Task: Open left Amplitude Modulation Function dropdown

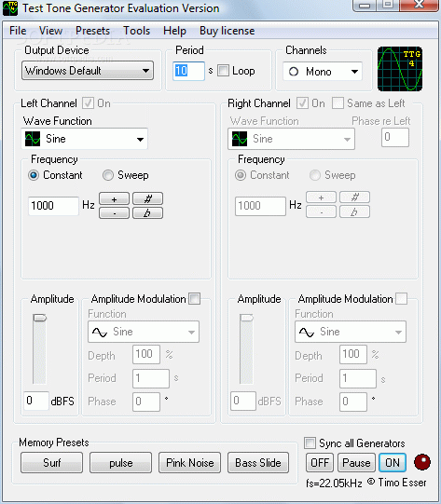Action: [144, 332]
